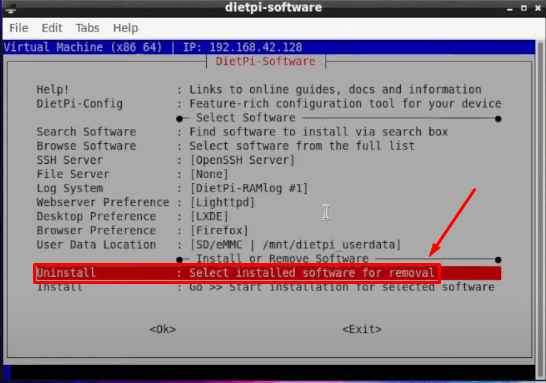Click the IP: 192.168.42.128 text
Screen dimensions: 546x383
243,47
